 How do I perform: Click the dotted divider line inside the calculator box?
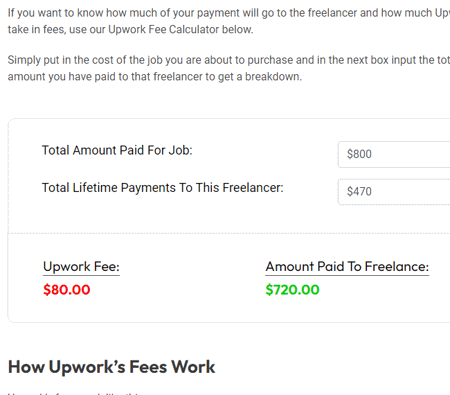pyautogui.click(x=229, y=233)
